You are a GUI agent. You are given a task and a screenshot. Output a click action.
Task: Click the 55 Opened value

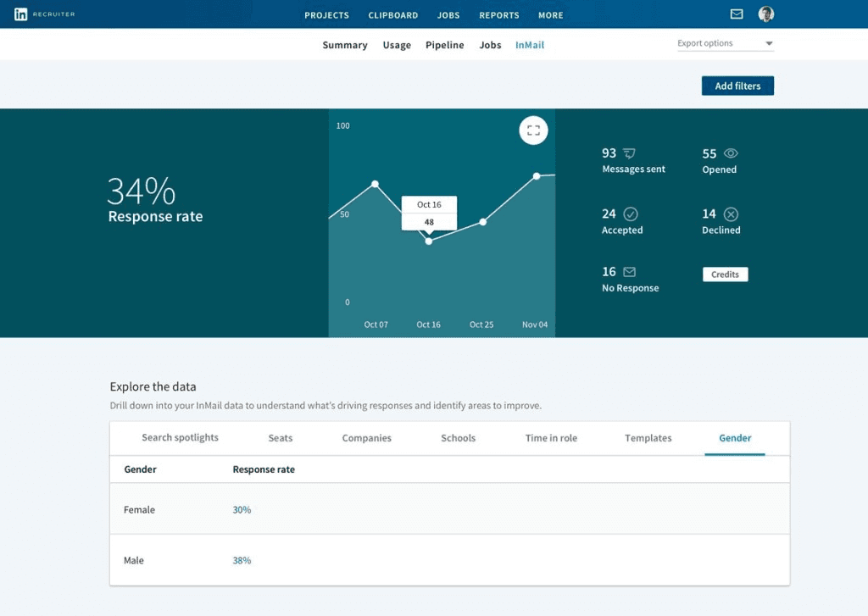point(709,154)
